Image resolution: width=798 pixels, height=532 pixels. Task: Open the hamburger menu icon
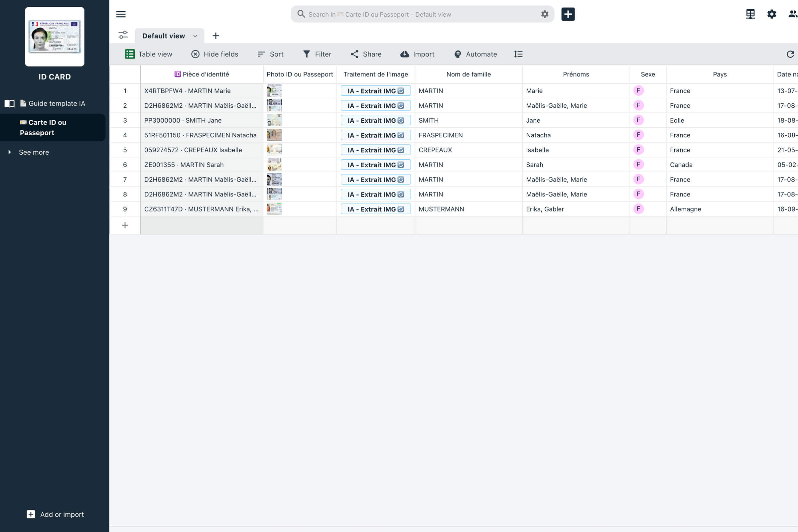coord(121,14)
